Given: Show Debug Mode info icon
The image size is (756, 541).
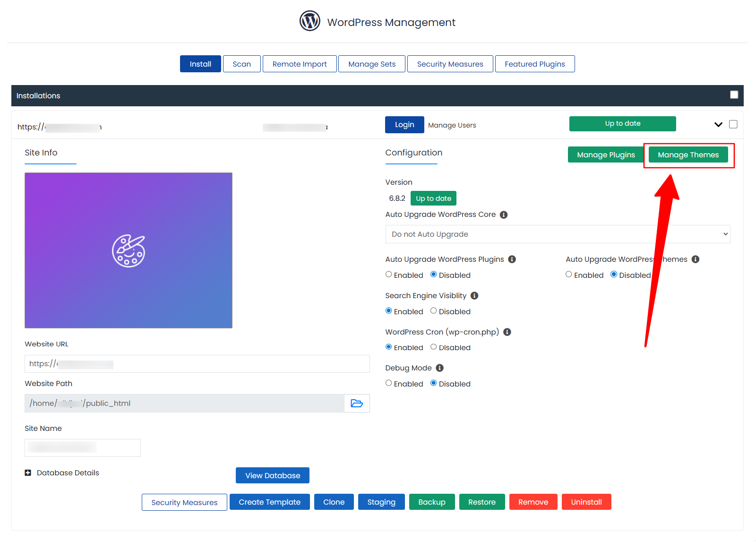Looking at the screenshot, I should [x=439, y=368].
